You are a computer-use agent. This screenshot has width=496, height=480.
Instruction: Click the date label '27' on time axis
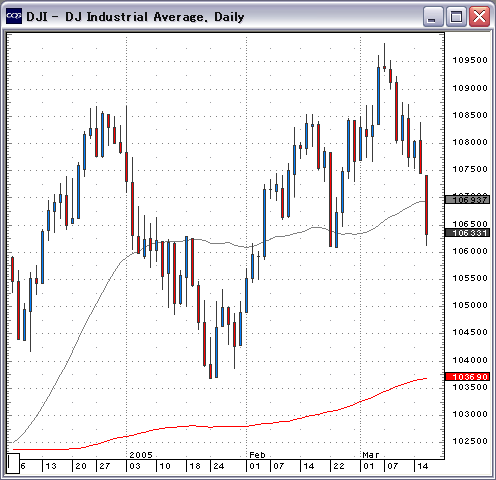(105, 466)
